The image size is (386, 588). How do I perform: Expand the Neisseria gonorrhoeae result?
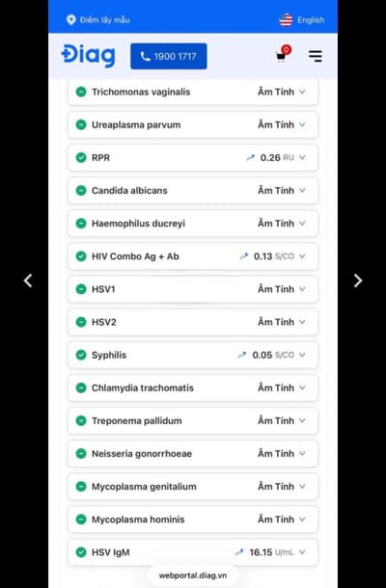(302, 454)
